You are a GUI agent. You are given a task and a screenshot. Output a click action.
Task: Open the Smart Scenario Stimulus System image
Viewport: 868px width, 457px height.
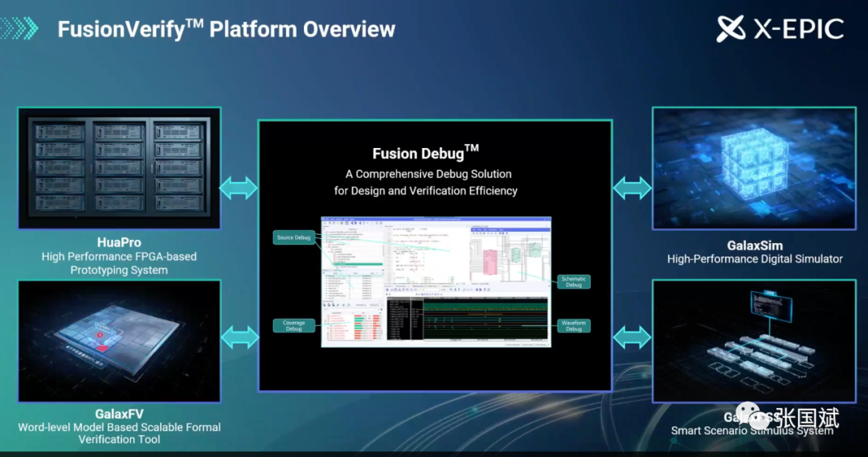point(754,341)
